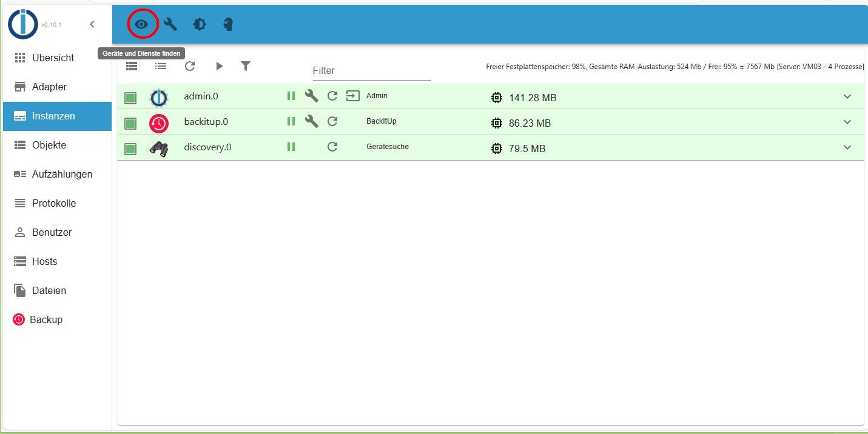Switch to compact list view icon

161,66
